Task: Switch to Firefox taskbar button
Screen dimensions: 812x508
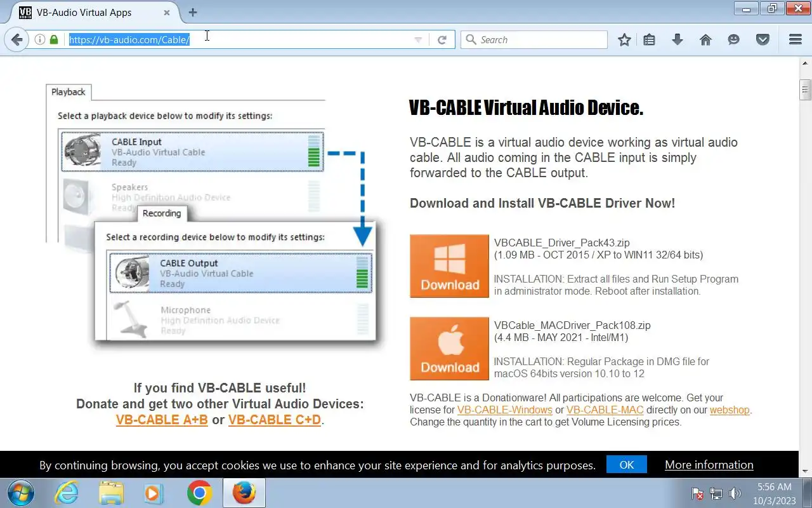Action: click(244, 493)
